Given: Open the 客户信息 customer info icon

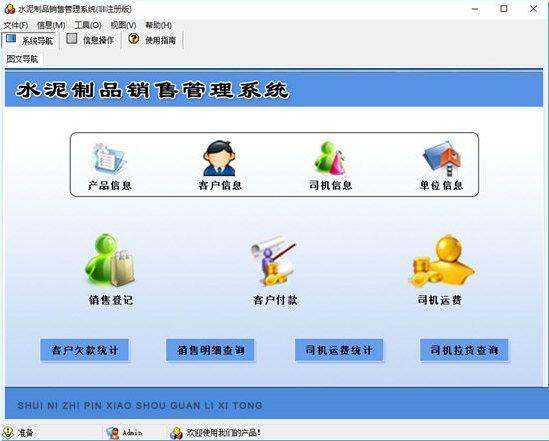Looking at the screenshot, I should [219, 158].
